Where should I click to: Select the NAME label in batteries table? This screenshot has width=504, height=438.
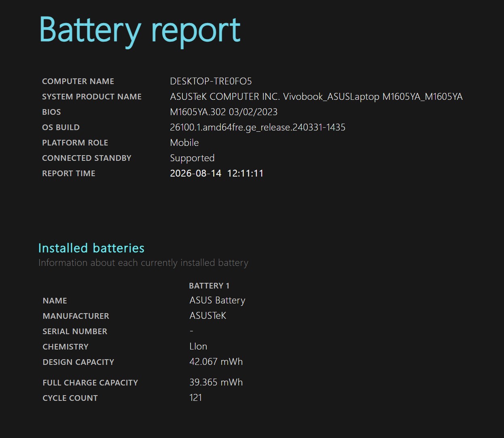[x=55, y=301]
